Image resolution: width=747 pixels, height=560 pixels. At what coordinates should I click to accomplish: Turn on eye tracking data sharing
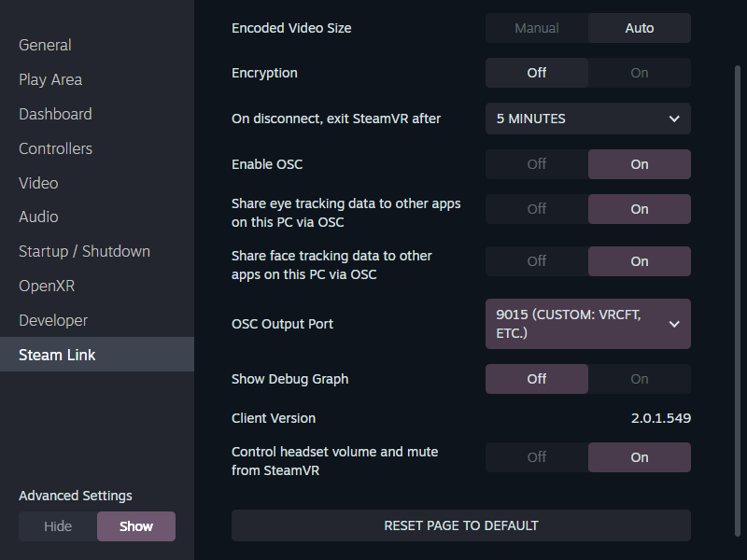(640, 209)
